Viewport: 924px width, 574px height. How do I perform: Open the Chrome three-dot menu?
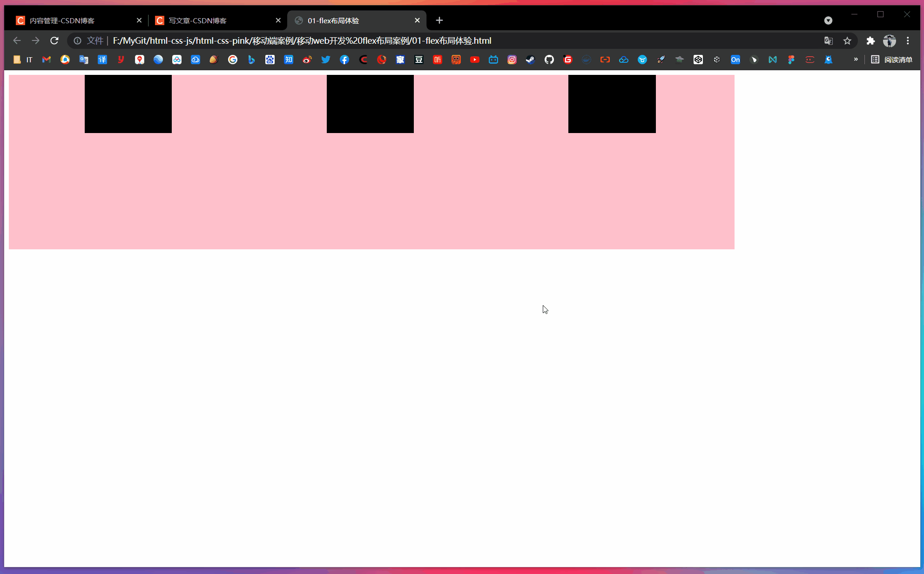[908, 41]
